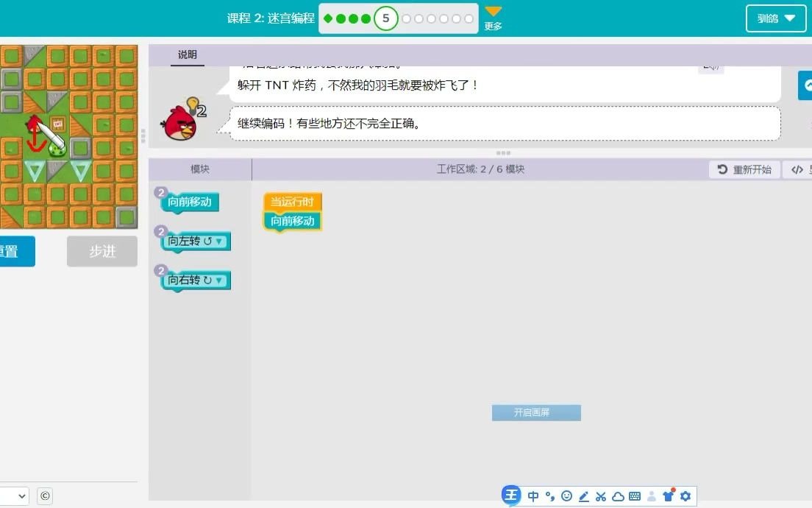Select the handwriting pencil icon

pyautogui.click(x=584, y=496)
